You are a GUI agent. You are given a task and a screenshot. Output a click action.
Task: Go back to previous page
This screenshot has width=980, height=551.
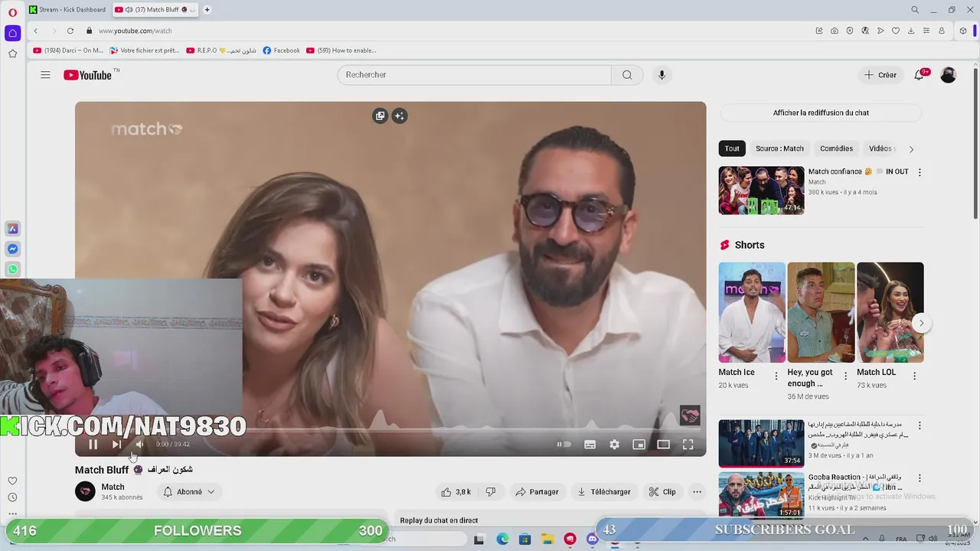(35, 31)
